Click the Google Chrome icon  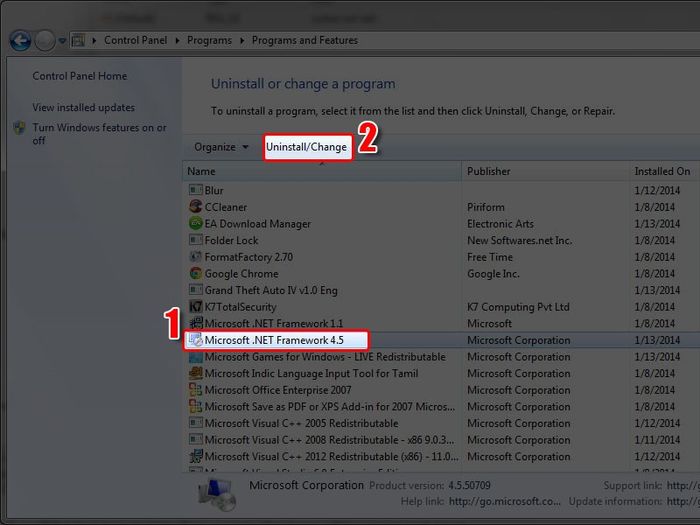[196, 273]
